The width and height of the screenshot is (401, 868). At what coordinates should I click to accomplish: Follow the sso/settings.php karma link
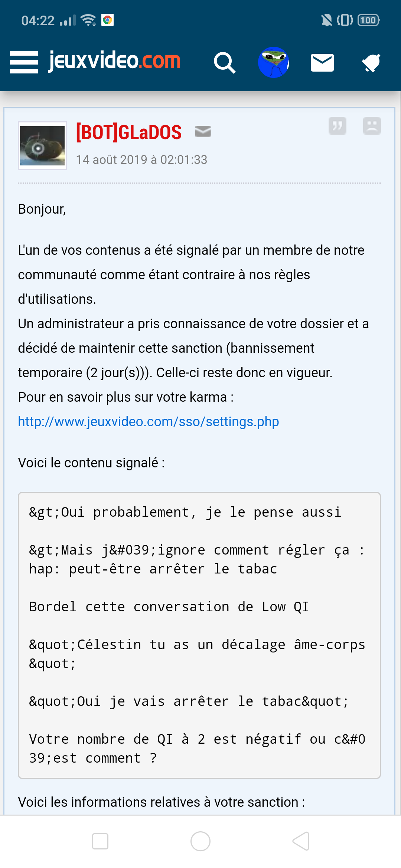coord(149,422)
